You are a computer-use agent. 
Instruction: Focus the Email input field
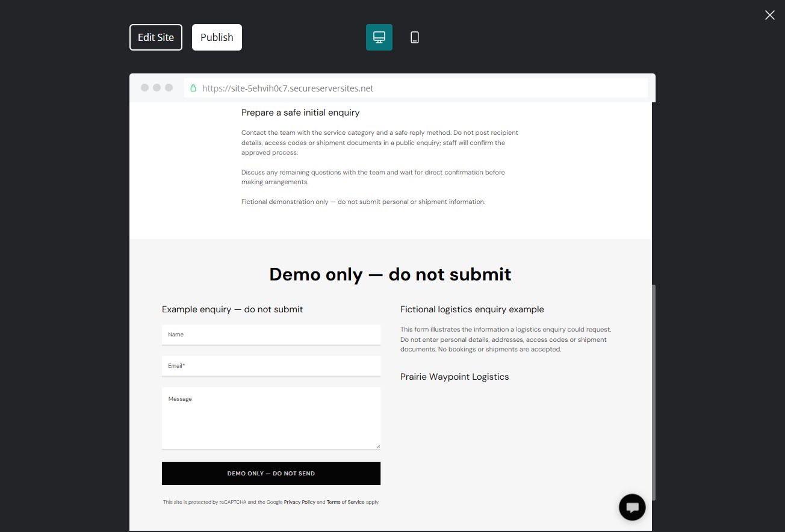[271, 367]
